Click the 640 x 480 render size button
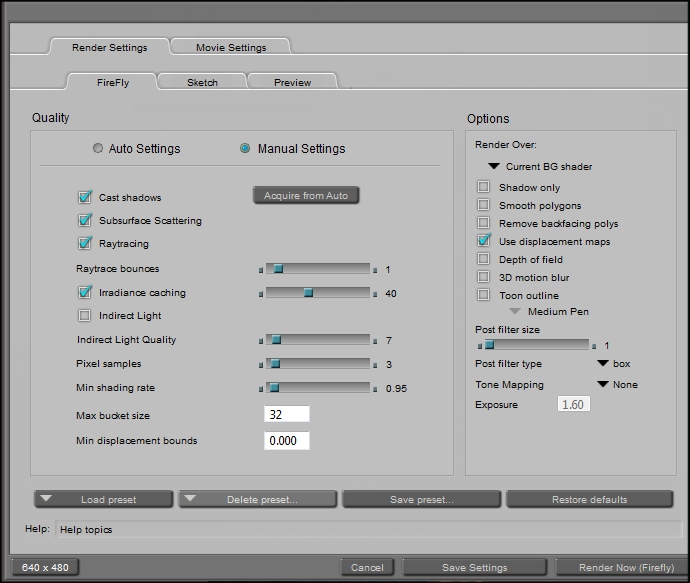Image resolution: width=690 pixels, height=583 pixels. pos(45,568)
